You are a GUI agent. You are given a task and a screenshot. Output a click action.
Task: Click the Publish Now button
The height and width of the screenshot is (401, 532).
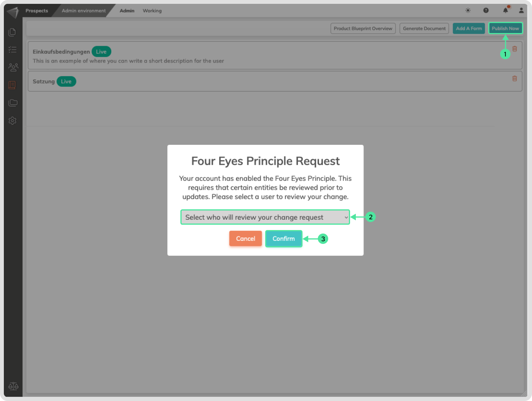pyautogui.click(x=505, y=28)
